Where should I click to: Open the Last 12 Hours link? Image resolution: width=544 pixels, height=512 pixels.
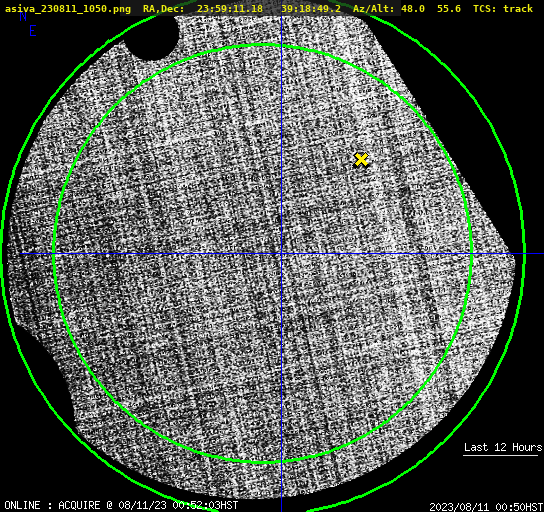tap(503, 447)
